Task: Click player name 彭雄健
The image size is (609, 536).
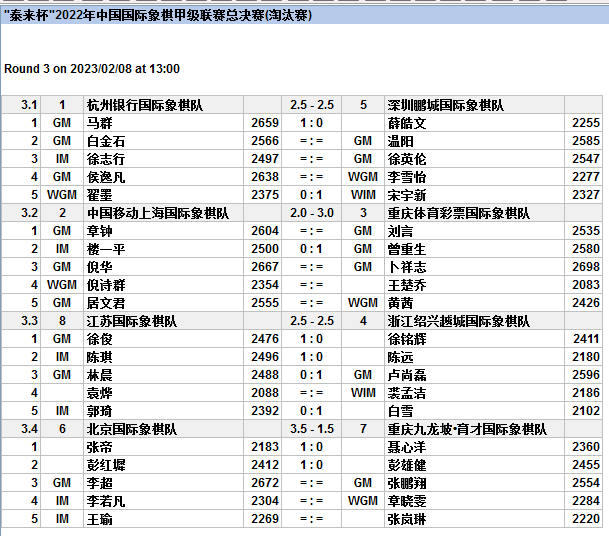Action: 407,465
